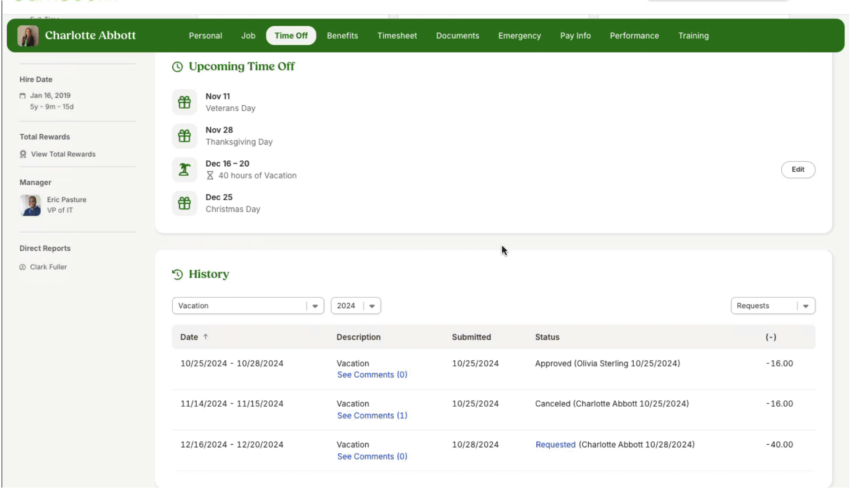This screenshot has height=488, width=868.
Task: Click the Nov 28 Thanksgiving Day entry
Action: click(x=239, y=136)
